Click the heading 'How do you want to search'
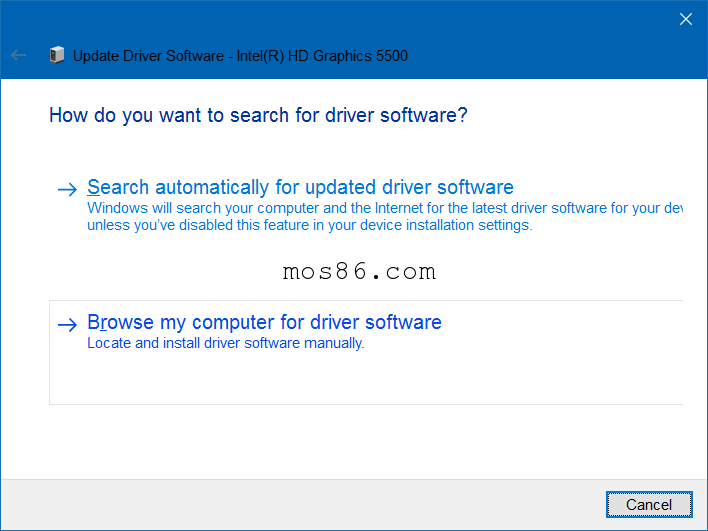 [258, 115]
